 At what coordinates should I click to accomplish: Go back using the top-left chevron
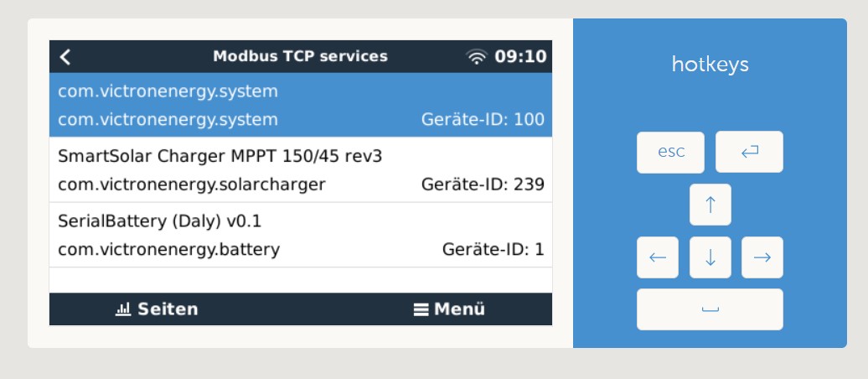[x=65, y=56]
